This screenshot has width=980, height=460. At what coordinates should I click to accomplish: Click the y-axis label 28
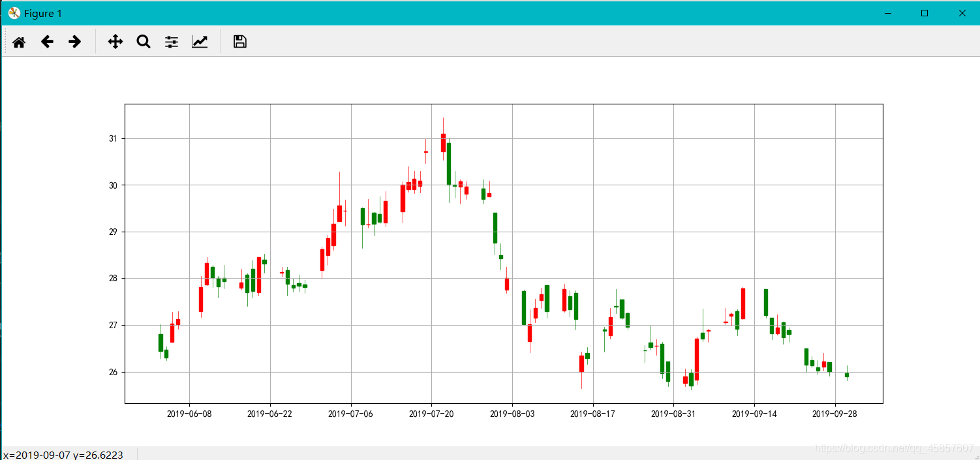(x=114, y=279)
